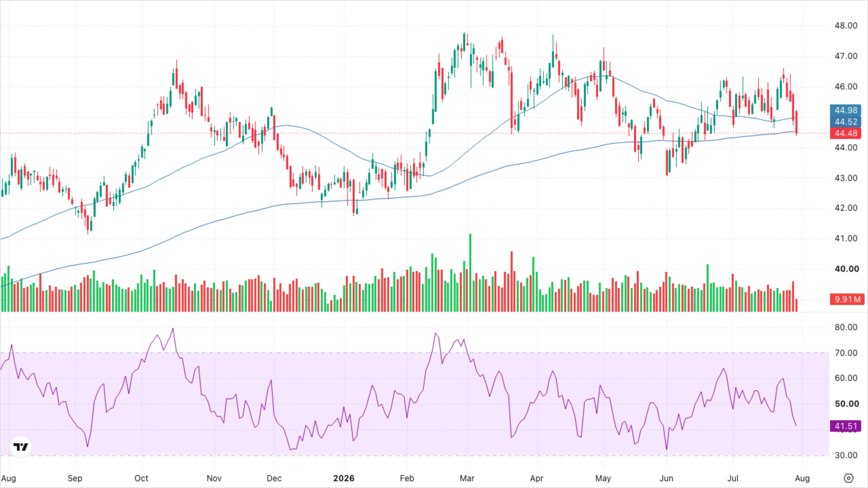Click the 48.00 price scale label
This screenshot has height=488, width=868.
(846, 25)
